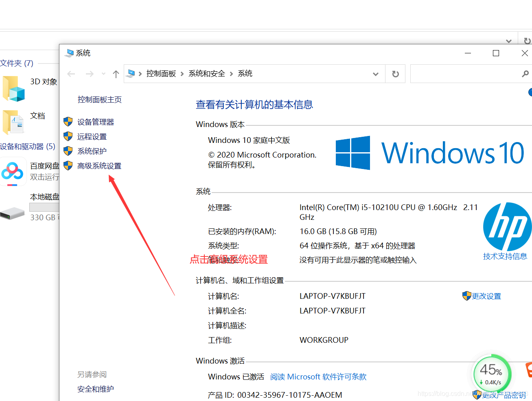The image size is (532, 401).
Task: Open recent locations dropdown next to forward arrow
Action: click(x=104, y=74)
